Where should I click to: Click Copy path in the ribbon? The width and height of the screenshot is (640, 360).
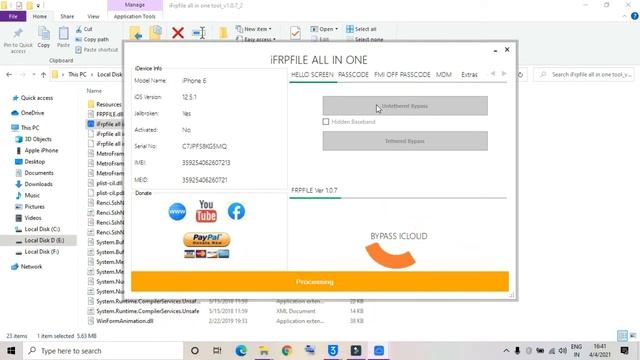(92, 40)
